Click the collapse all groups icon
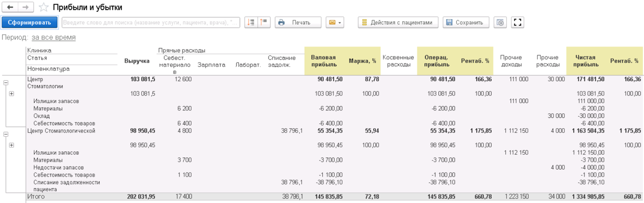This screenshot has width=644, height=203. 264,22
